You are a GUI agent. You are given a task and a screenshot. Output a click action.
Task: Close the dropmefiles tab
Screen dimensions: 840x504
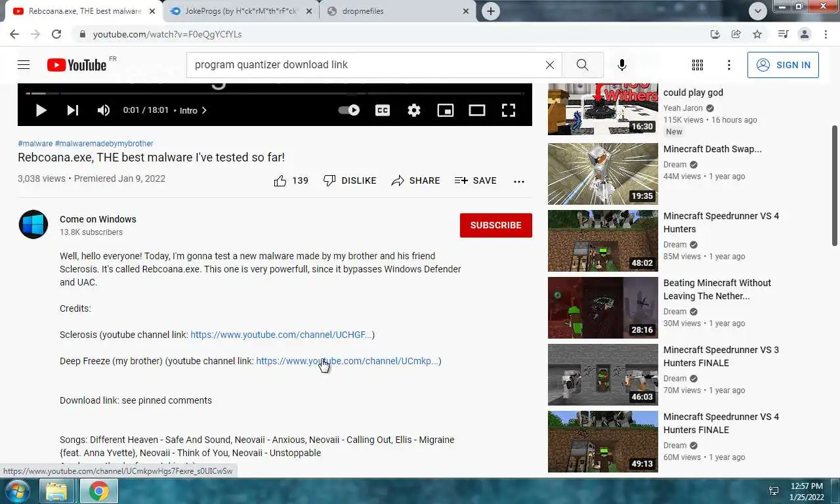pos(465,11)
